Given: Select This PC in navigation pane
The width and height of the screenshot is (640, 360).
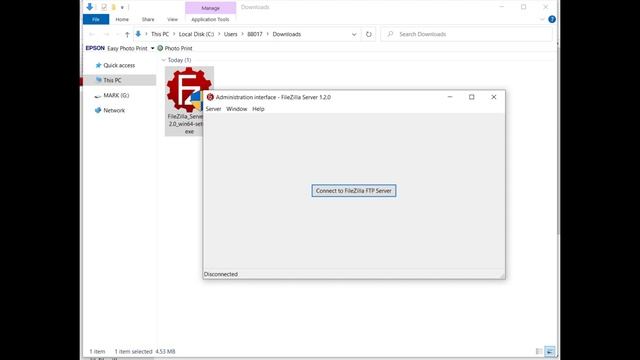Looking at the screenshot, I should pyautogui.click(x=119, y=80).
